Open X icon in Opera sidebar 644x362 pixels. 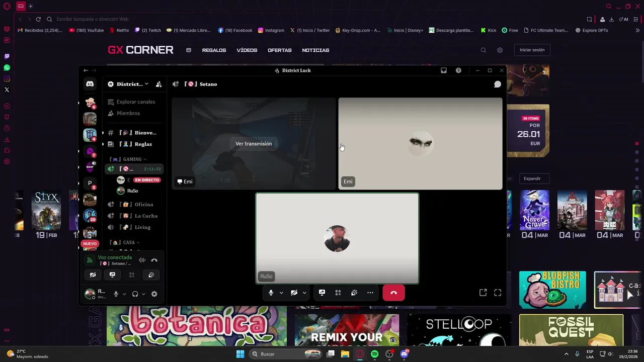pos(7,90)
